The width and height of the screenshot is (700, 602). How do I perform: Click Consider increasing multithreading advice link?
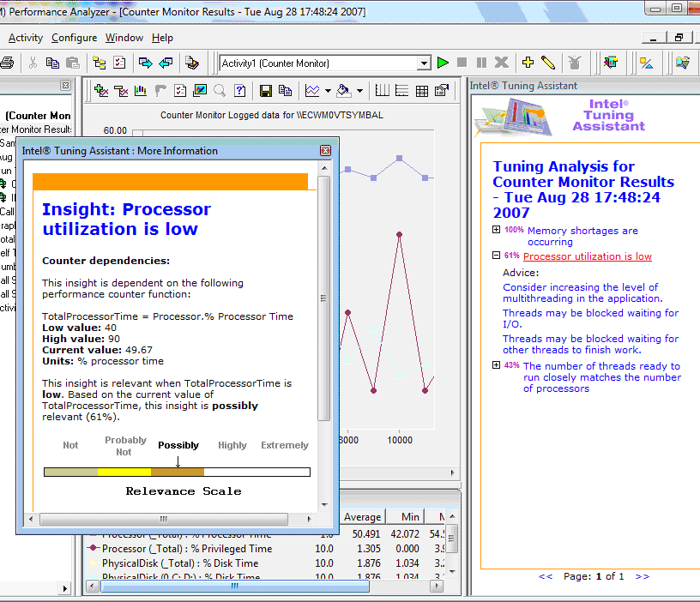[x=582, y=292]
